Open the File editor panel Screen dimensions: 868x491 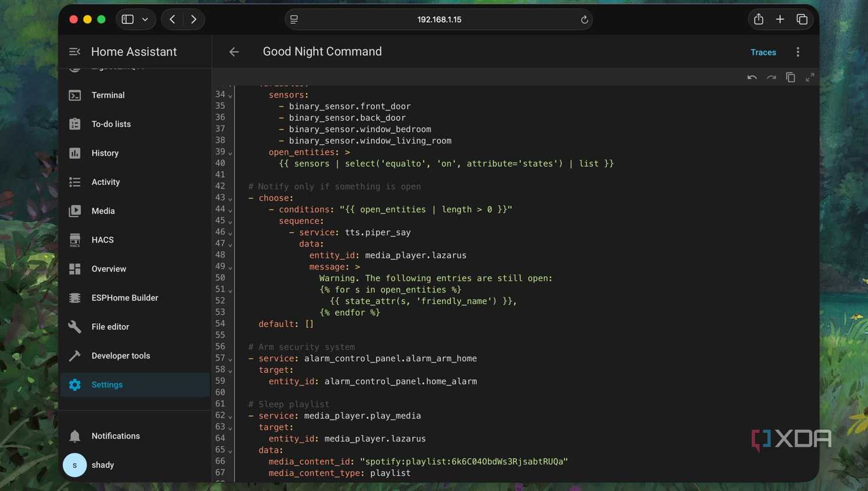pos(135,327)
